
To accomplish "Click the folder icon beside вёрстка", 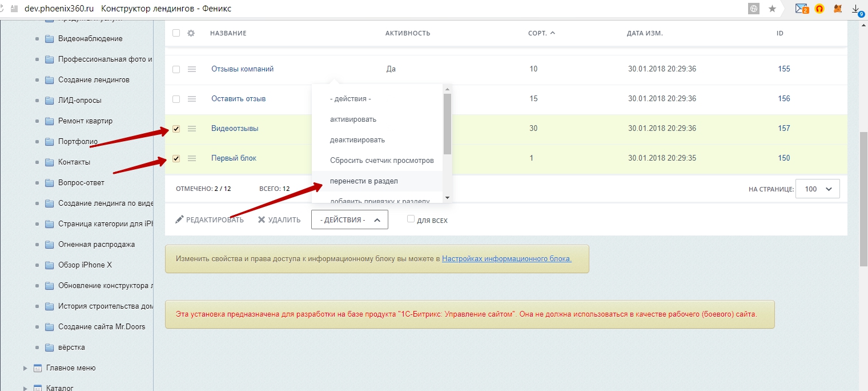I will 49,348.
